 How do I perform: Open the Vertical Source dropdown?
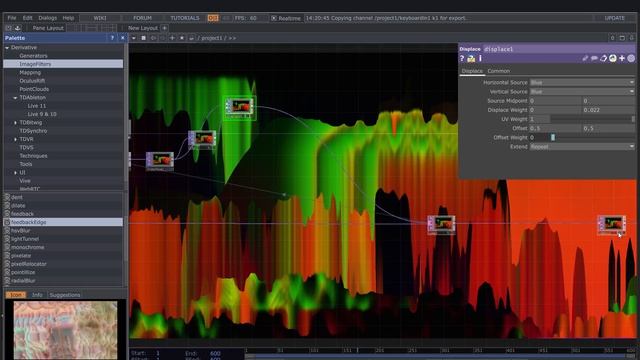582,91
